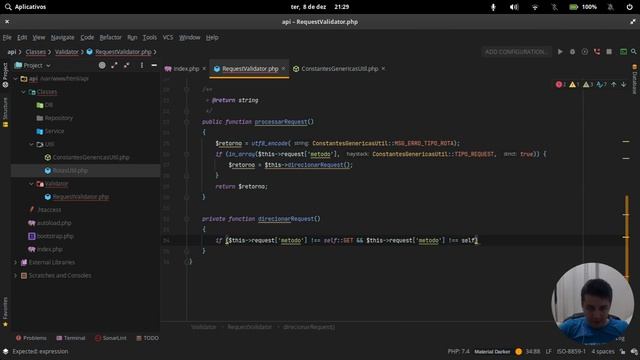The image size is (640, 360).
Task: Expand Scratches and Consoles node
Action: click(16, 276)
